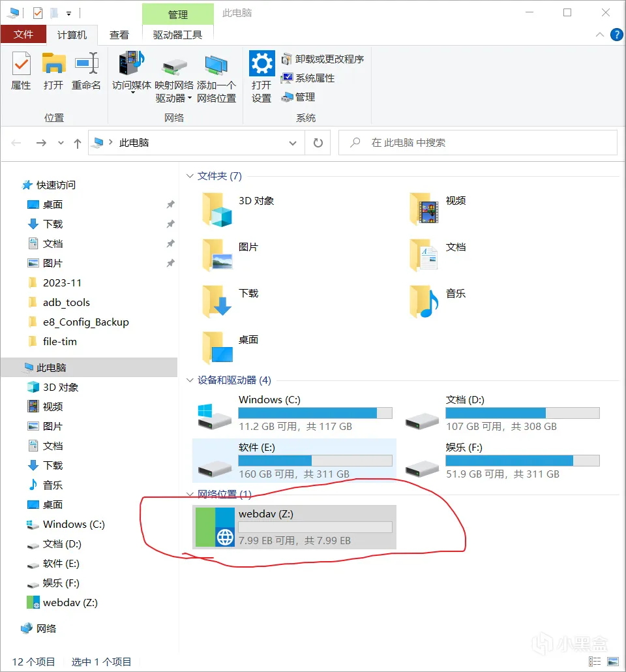
Task: Select 此电脑 in navigation pane
Action: [x=89, y=368]
